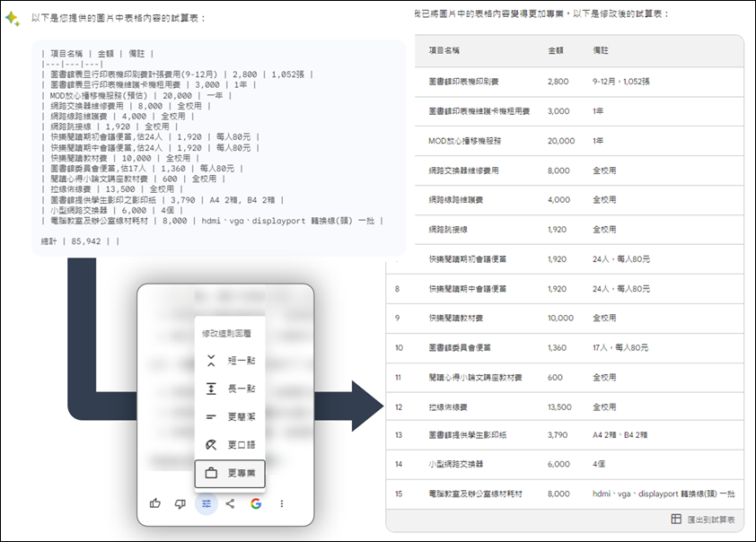The image size is (756, 542).
Task: Click row number 8 in the table
Action: (397, 289)
